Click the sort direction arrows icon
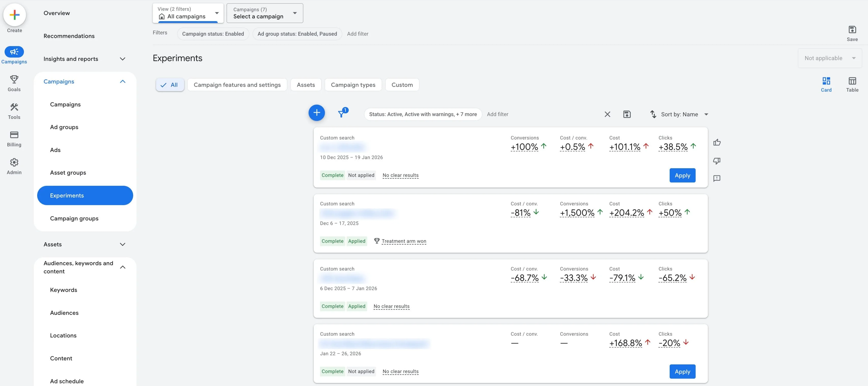The height and width of the screenshot is (386, 868). (x=653, y=114)
